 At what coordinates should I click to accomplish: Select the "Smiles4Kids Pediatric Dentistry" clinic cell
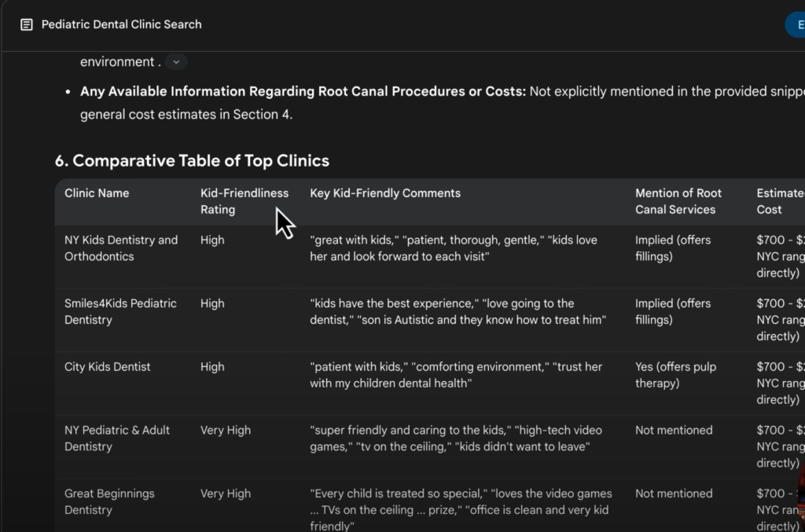click(x=120, y=312)
